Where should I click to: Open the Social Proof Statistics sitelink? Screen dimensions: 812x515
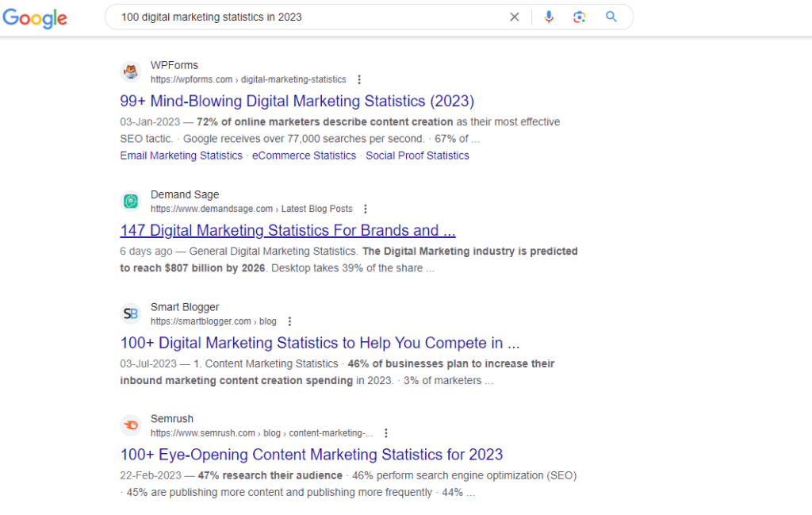pos(417,156)
